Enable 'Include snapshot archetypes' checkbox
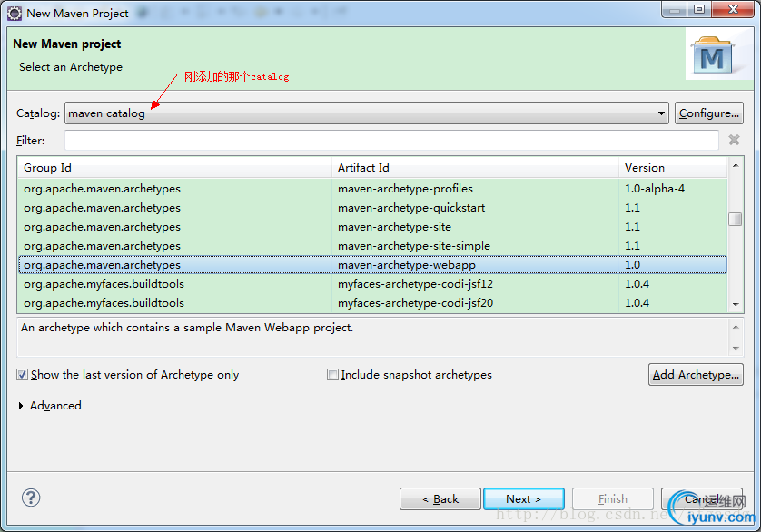 [x=332, y=375]
